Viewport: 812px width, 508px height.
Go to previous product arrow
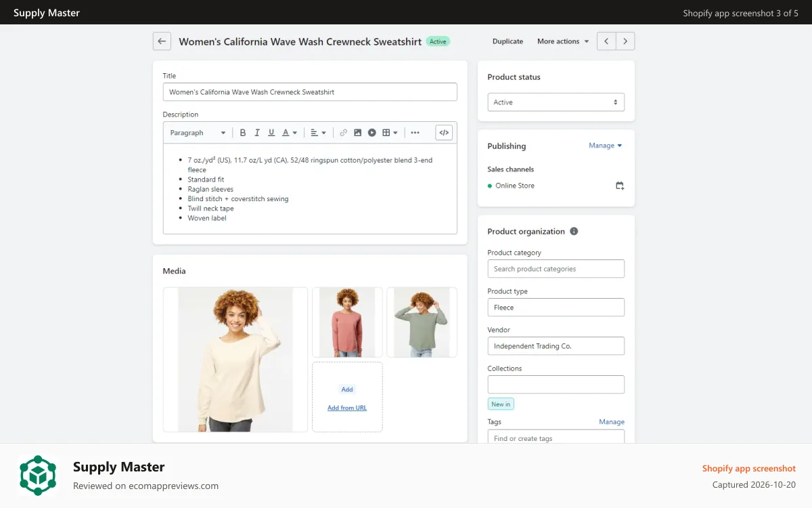[x=606, y=41]
